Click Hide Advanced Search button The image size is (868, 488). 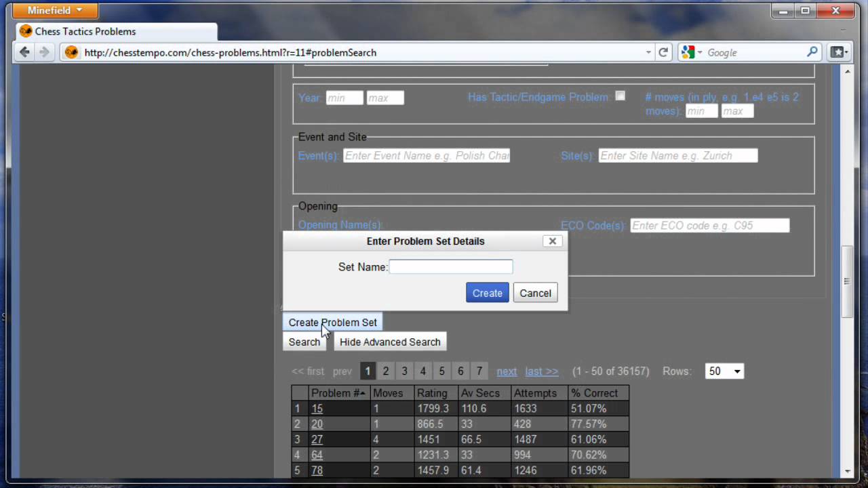[x=390, y=342]
